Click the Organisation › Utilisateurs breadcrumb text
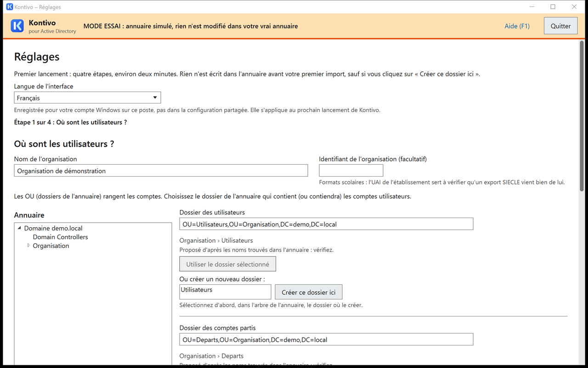 click(216, 241)
